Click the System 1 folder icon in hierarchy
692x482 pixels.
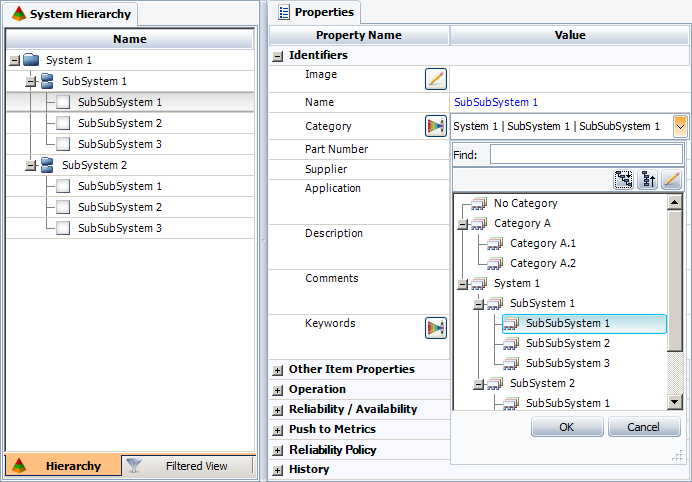pos(31,60)
